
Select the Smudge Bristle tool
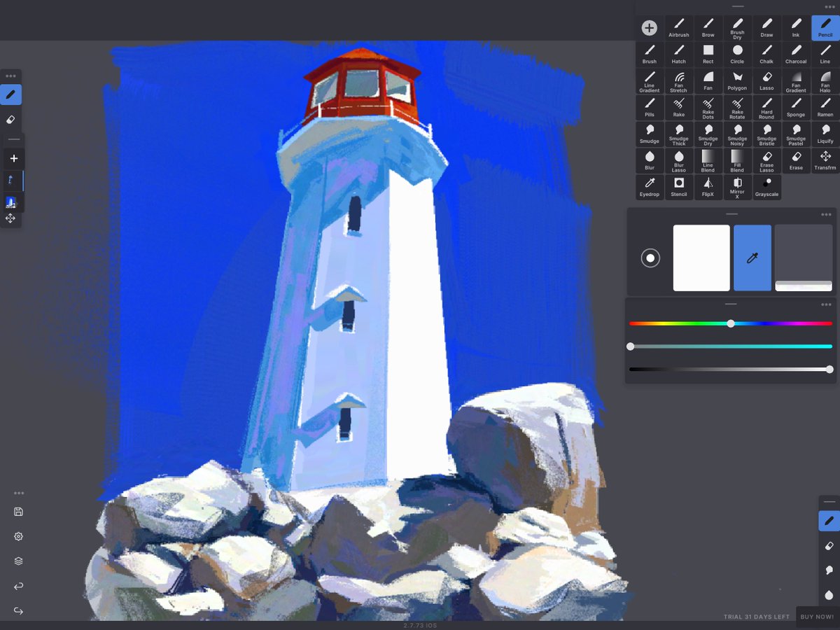point(766,134)
